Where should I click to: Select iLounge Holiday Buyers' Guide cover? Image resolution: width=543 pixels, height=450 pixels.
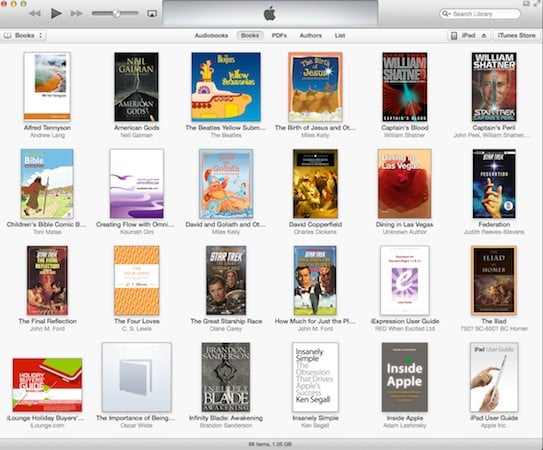[47, 385]
